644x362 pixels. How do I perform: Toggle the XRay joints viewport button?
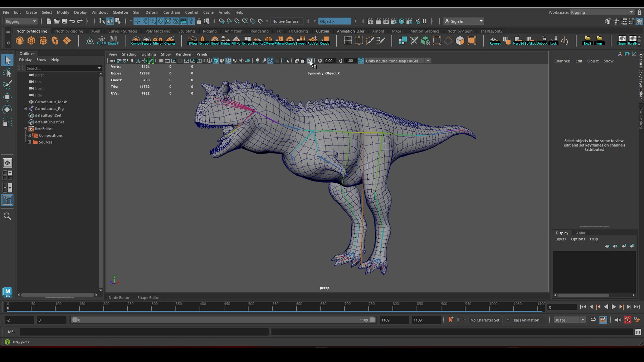(x=309, y=61)
